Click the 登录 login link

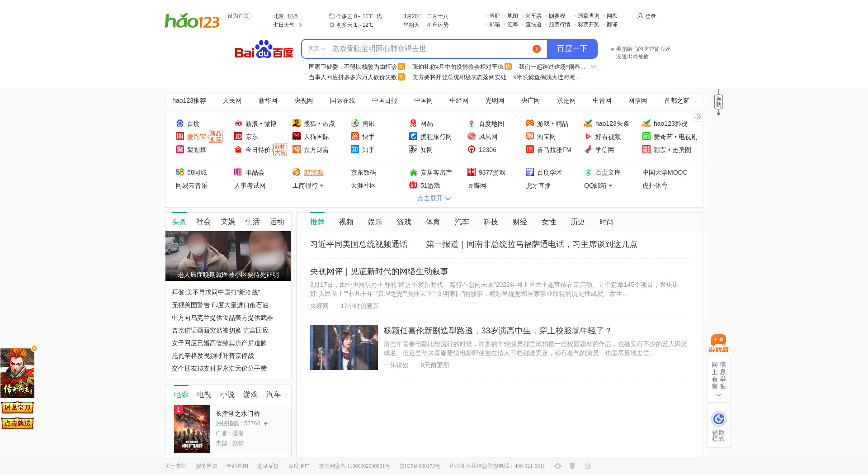coord(646,16)
